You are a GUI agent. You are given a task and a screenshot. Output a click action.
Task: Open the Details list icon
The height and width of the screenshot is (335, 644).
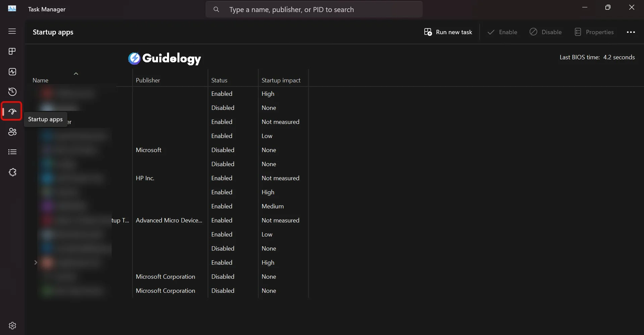pyautogui.click(x=12, y=152)
